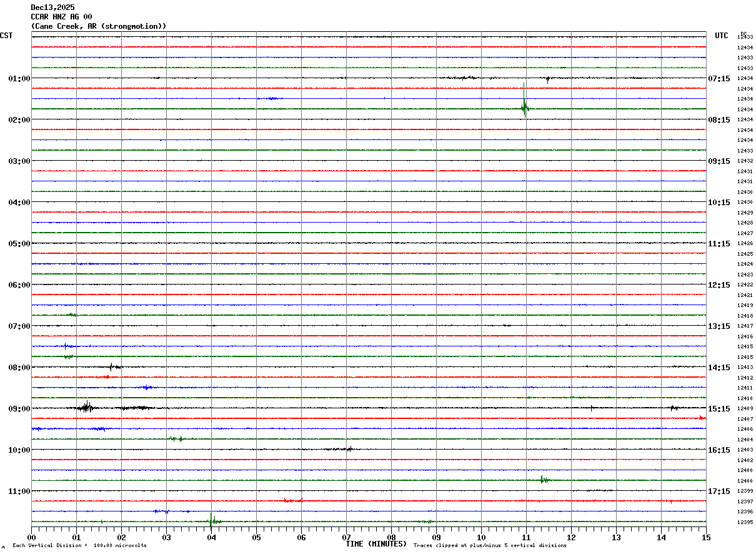
Task: Click the vertical division microvolts scale note
Action: point(79,546)
